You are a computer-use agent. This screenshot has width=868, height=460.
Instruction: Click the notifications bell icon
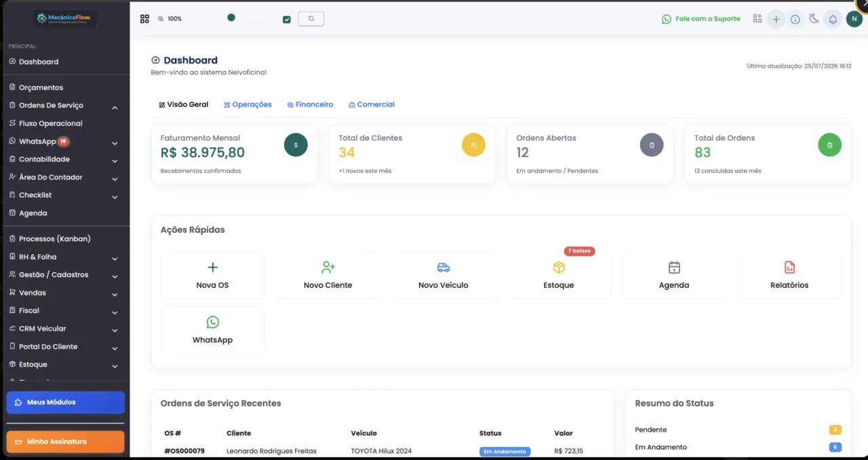(x=833, y=19)
